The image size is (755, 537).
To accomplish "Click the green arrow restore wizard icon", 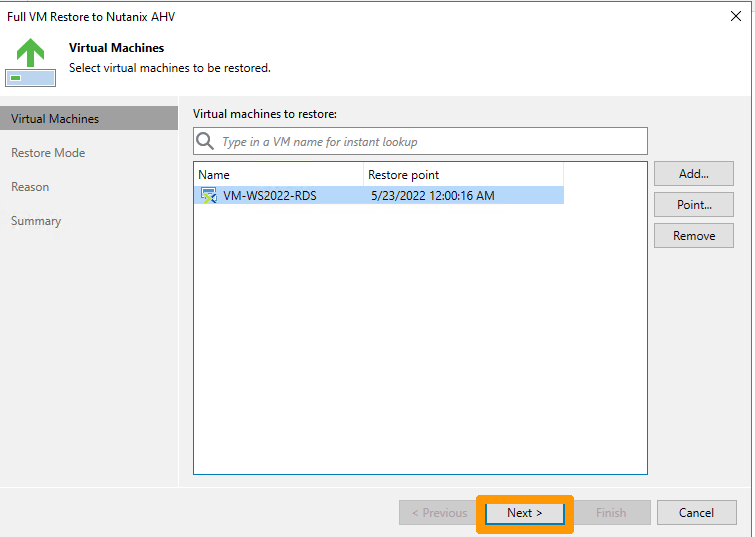I will [30, 62].
